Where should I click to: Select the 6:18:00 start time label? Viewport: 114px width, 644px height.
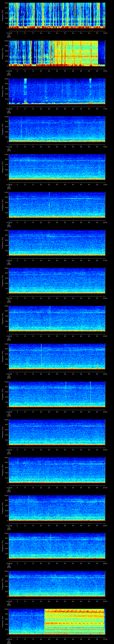click(9, 184)
